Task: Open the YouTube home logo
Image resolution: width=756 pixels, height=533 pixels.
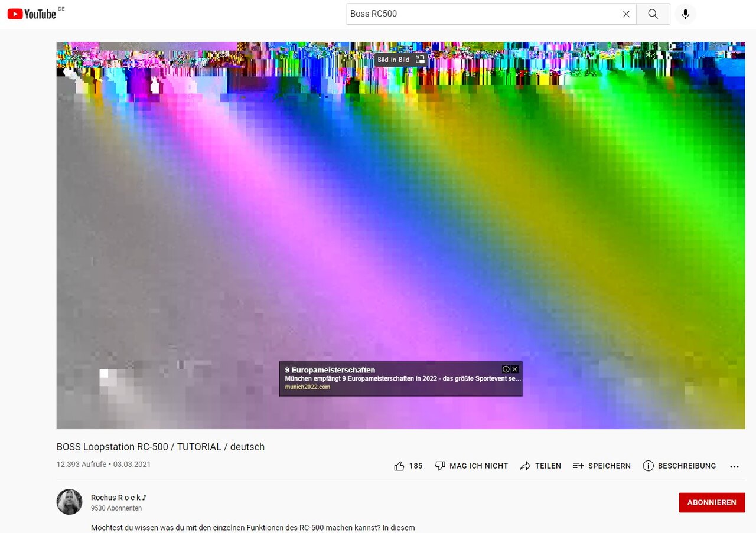Action: 32,14
